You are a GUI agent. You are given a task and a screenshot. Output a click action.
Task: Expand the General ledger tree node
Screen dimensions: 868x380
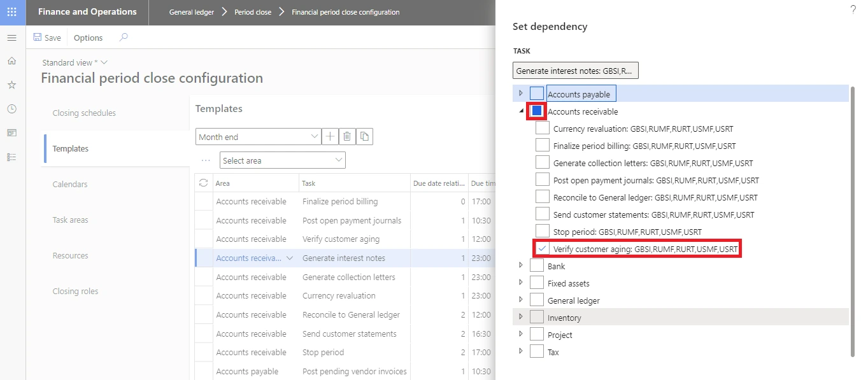pos(521,300)
